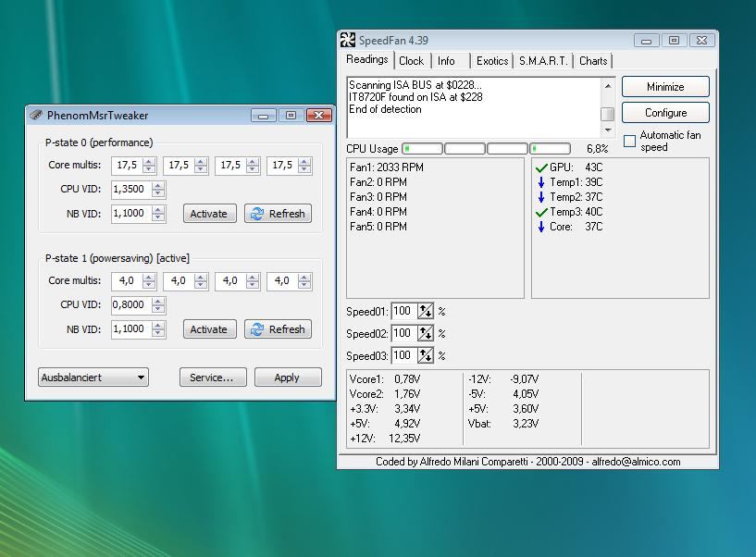Click the GPU temperature green checkmark icon
Viewport: 756px width, 557px height.
pos(541,167)
